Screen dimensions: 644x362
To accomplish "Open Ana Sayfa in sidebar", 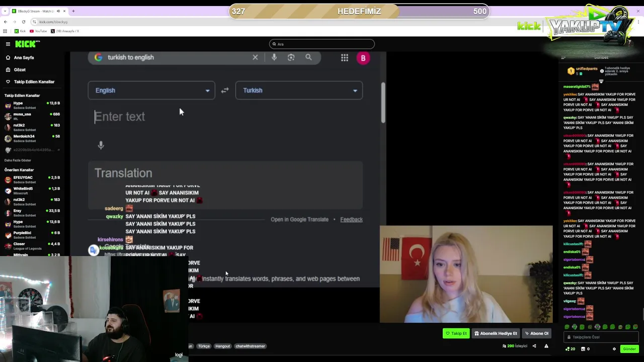I will 20,58.
